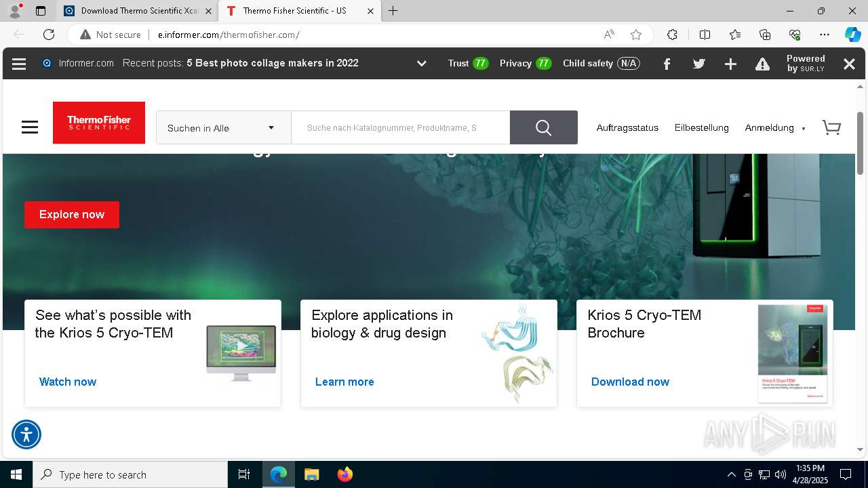The width and height of the screenshot is (868, 488).
Task: Open the tab actions menu icon
Action: click(41, 11)
